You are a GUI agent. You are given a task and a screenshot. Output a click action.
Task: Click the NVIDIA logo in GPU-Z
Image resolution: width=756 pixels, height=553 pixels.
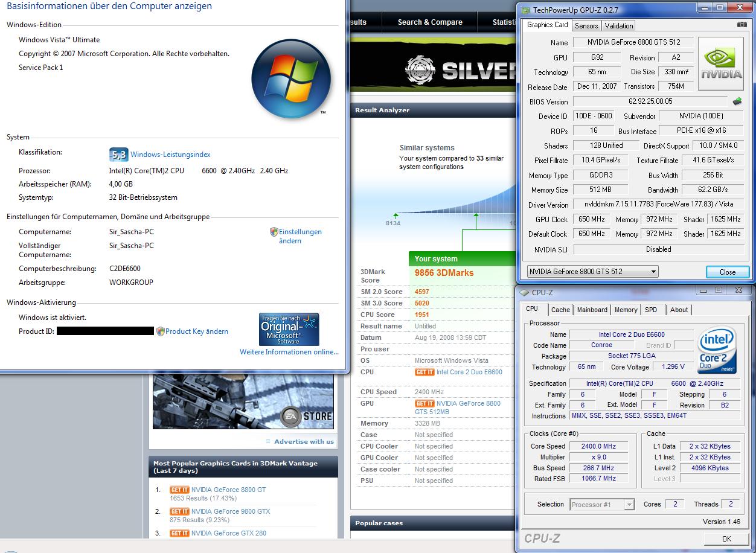(x=721, y=63)
